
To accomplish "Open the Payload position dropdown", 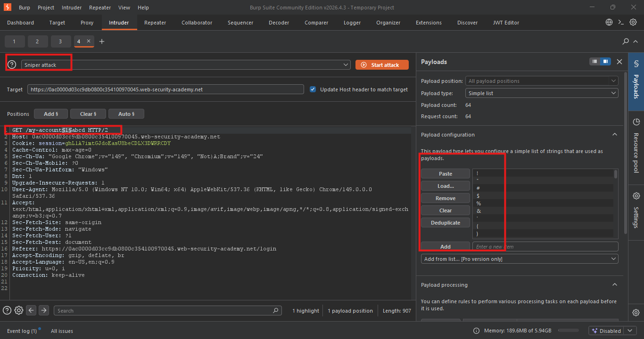I will click(542, 81).
